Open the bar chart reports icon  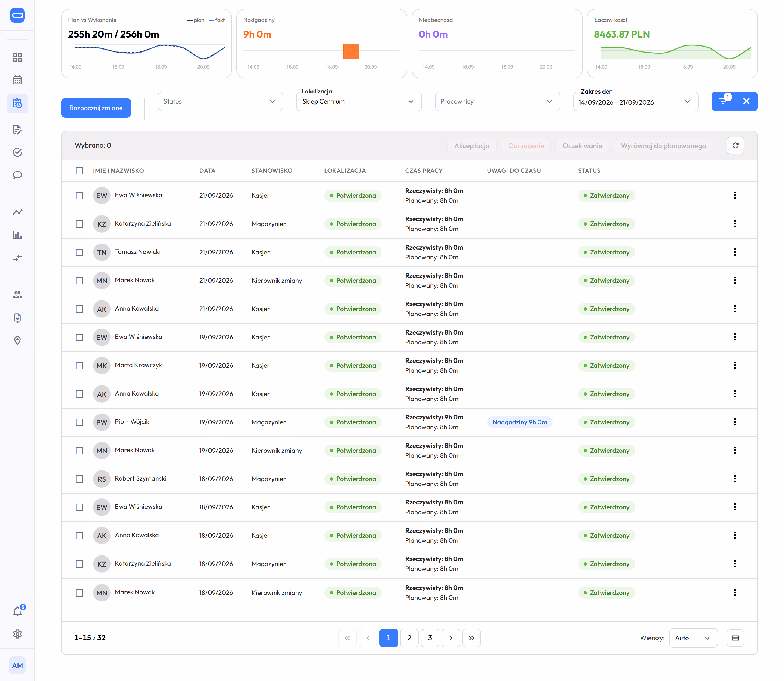pos(17,235)
